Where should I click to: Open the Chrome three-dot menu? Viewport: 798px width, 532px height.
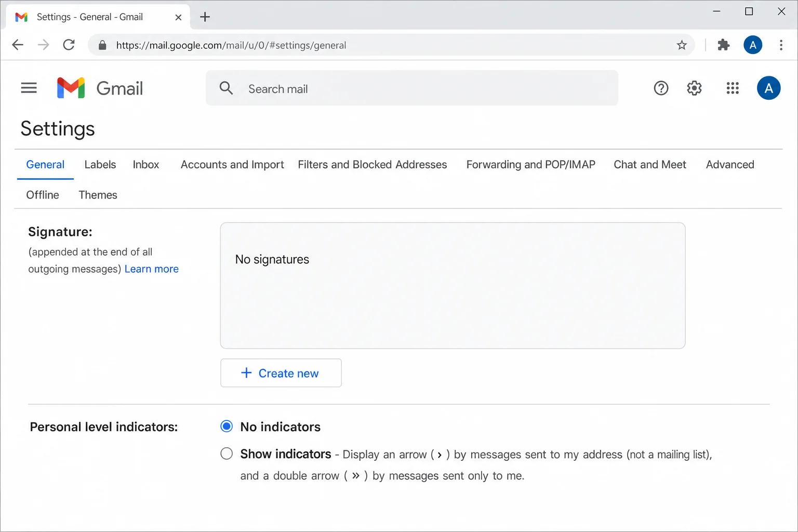781,45
